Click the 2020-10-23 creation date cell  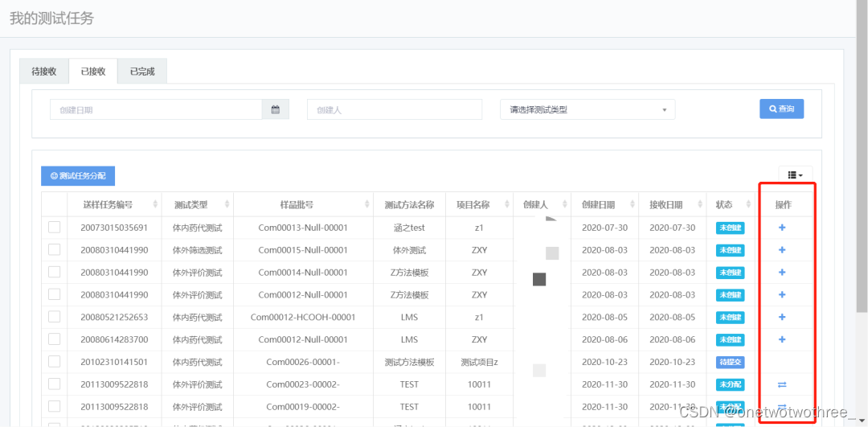coord(604,362)
